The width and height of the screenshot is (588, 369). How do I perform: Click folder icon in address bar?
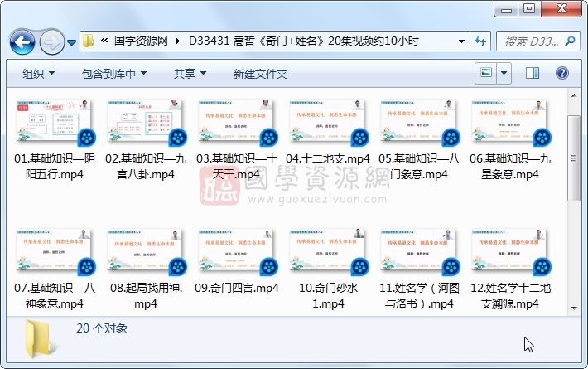click(x=88, y=41)
